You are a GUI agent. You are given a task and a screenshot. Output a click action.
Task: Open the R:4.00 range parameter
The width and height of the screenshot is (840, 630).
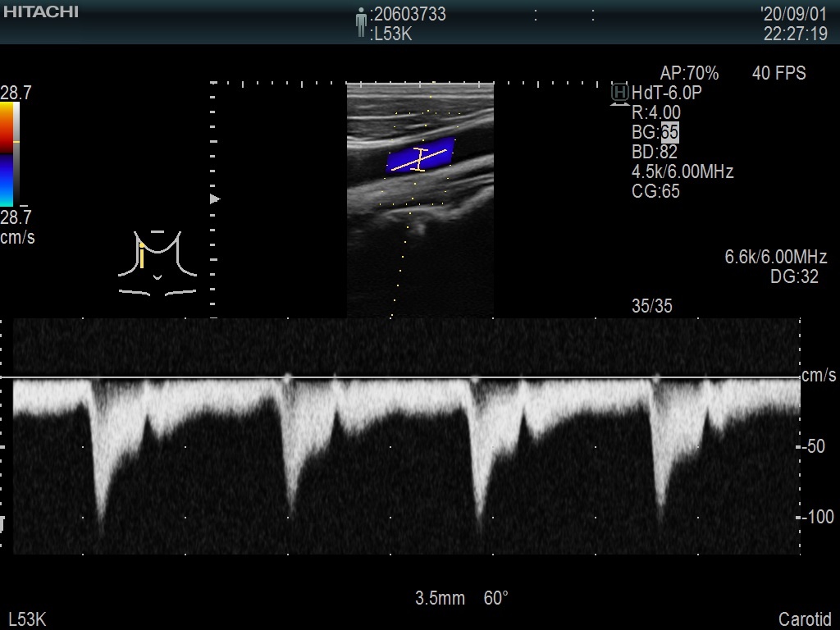[655, 112]
